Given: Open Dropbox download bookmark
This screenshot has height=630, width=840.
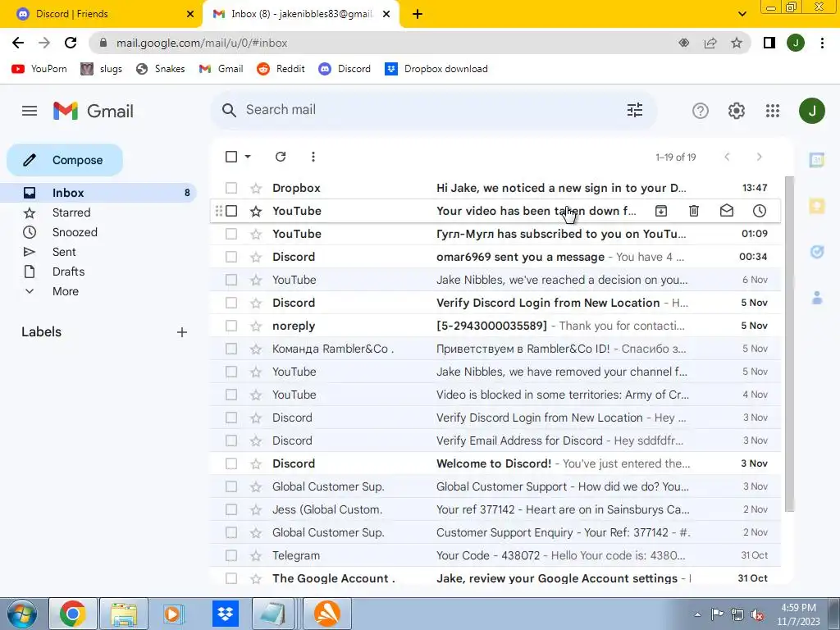Looking at the screenshot, I should point(436,69).
